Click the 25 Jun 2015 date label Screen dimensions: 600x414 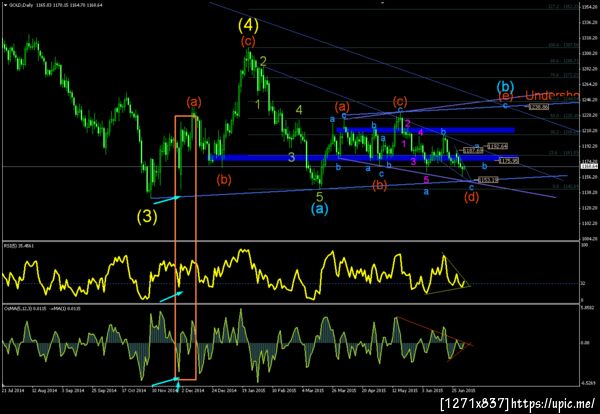(462, 391)
